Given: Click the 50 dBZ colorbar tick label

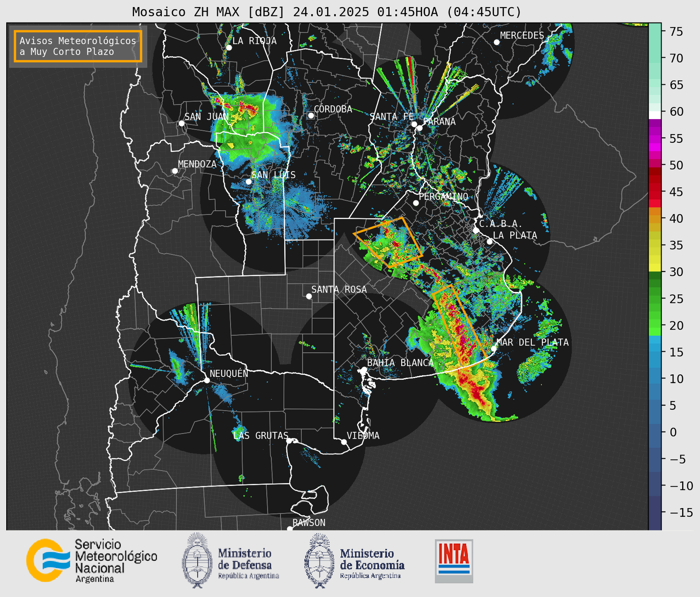Looking at the screenshot, I should (676, 165).
